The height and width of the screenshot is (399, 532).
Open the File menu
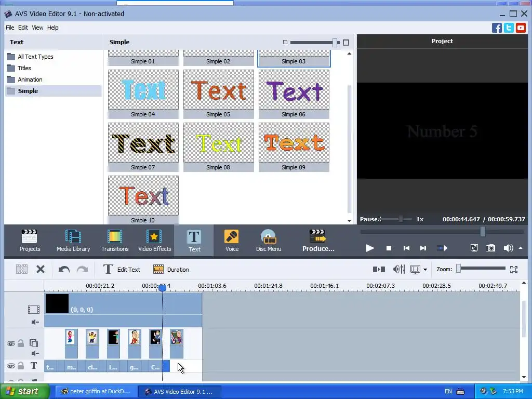10,28
